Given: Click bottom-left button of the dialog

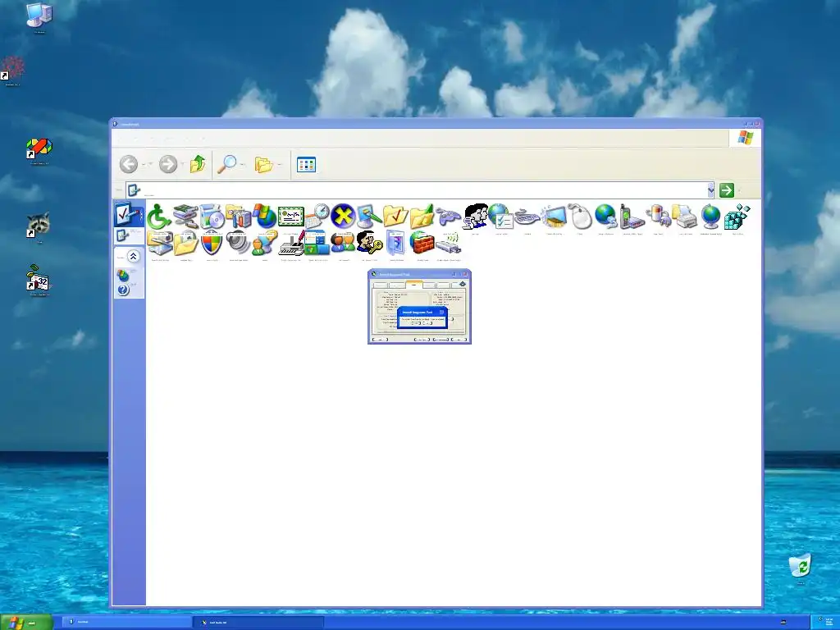Looking at the screenshot, I should tap(380, 339).
